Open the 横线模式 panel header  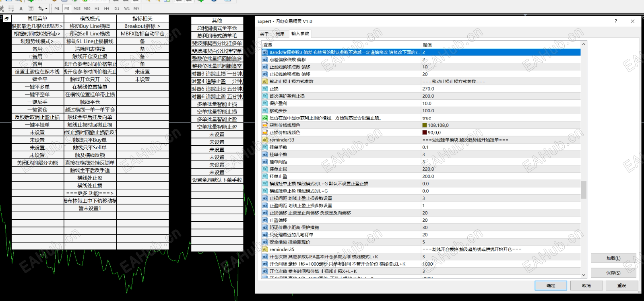pyautogui.click(x=90, y=19)
